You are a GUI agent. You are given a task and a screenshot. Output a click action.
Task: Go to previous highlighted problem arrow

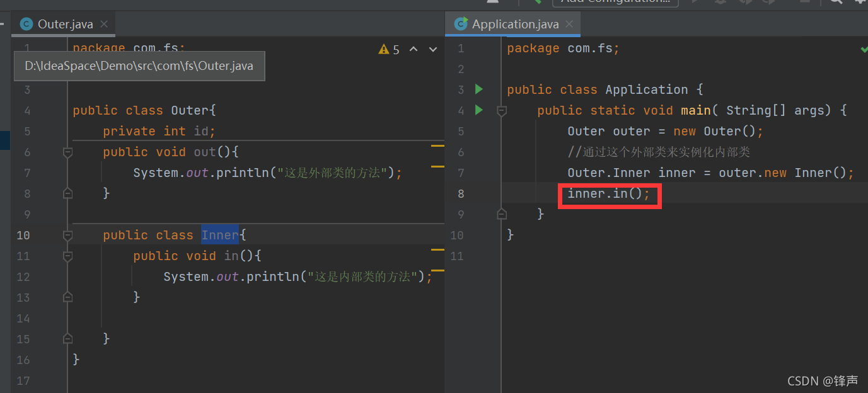click(414, 49)
